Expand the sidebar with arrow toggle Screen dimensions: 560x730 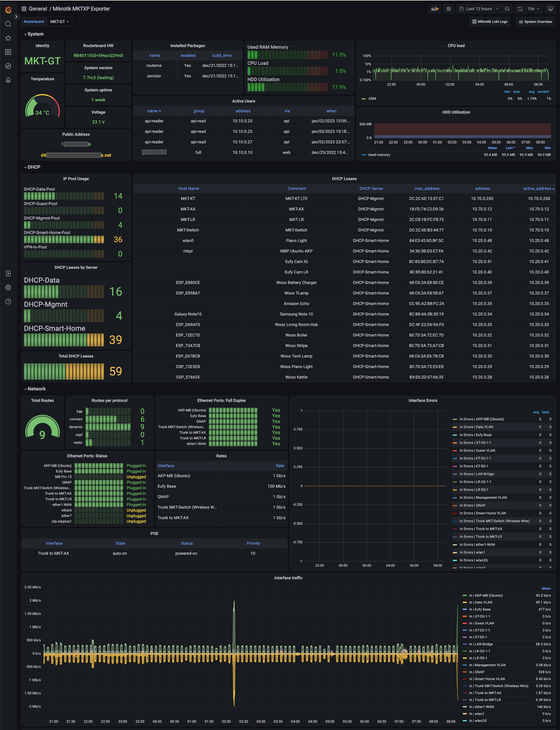16,17
